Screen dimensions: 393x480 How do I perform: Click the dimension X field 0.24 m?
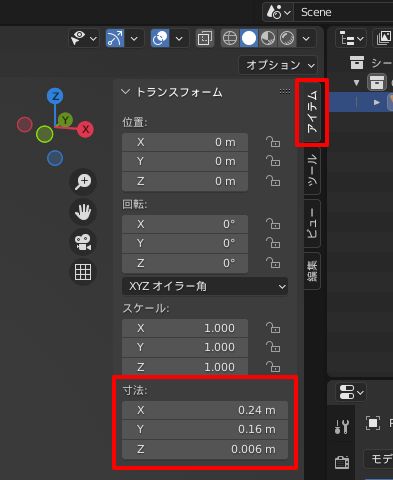coord(205,410)
